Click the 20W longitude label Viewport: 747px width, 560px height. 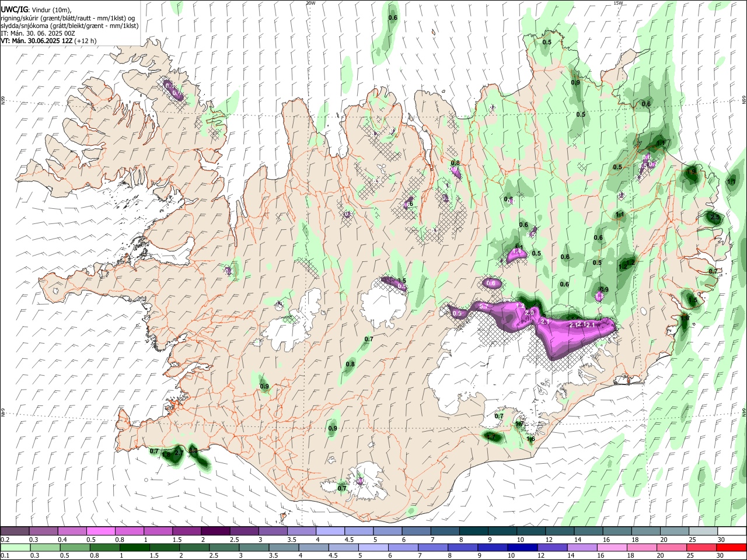(310, 3)
